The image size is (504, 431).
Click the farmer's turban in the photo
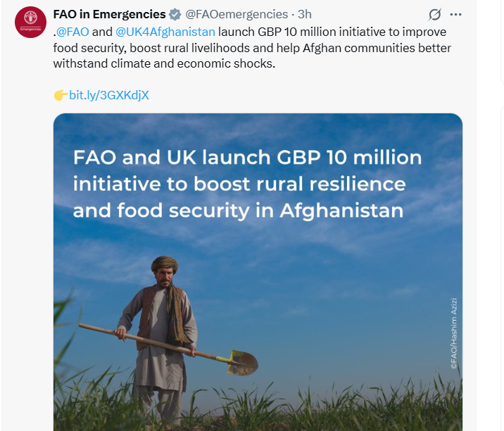coord(165,265)
